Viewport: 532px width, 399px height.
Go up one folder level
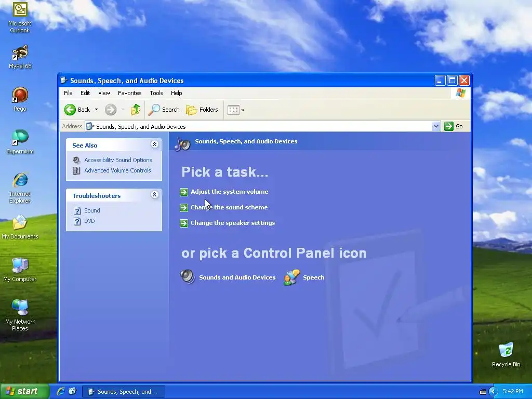[x=136, y=110]
